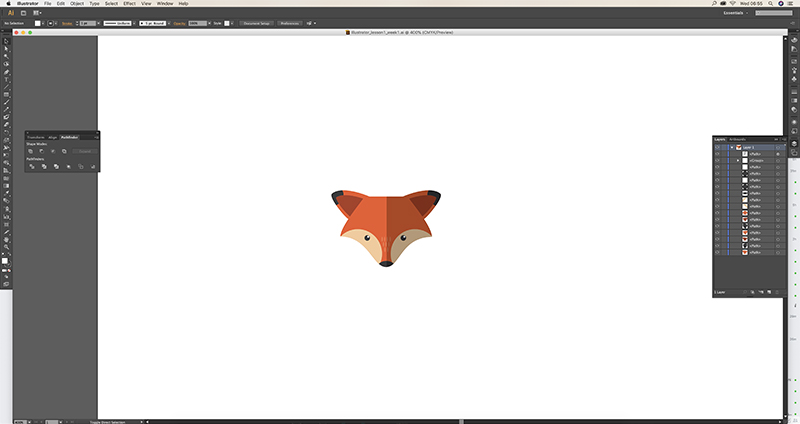Click the Unite shape mode icon in Pathfinder
The height and width of the screenshot is (424, 800).
point(31,151)
